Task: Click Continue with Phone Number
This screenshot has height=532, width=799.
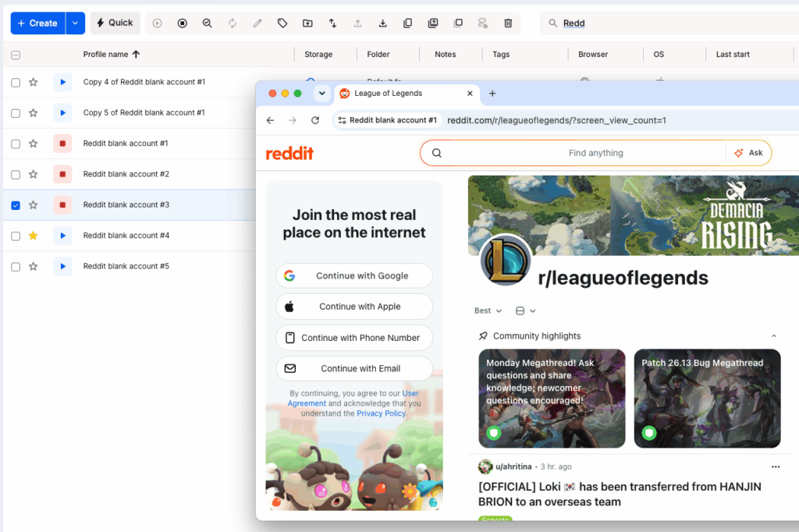Action: click(x=354, y=337)
